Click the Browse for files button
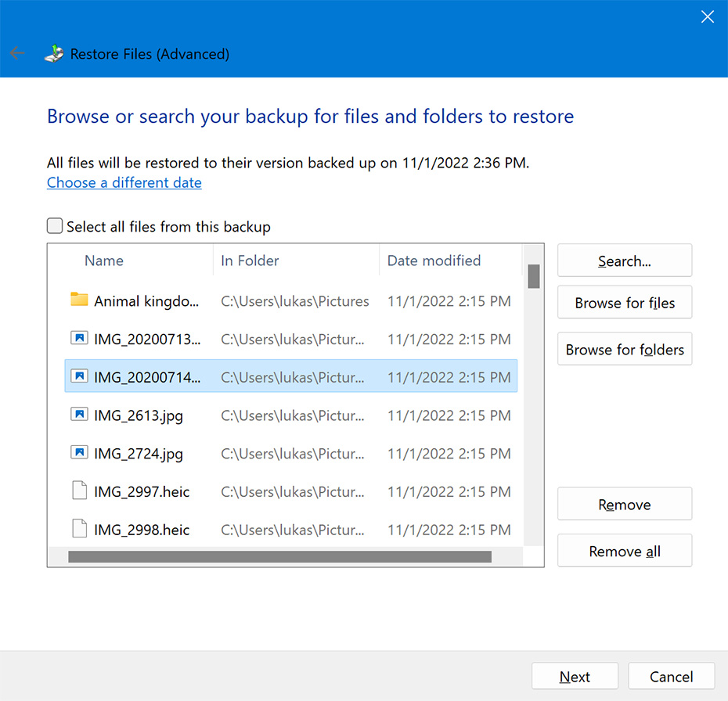The height and width of the screenshot is (701, 728). (x=624, y=302)
